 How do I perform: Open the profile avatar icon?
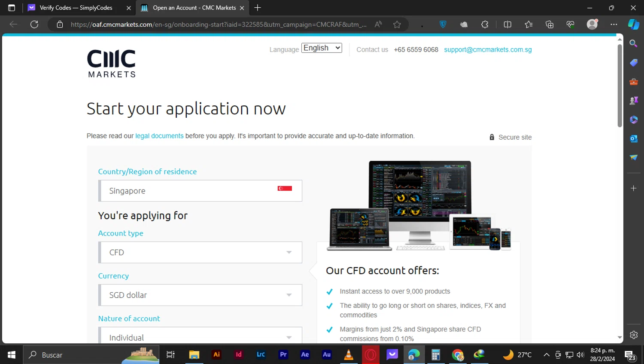click(592, 24)
